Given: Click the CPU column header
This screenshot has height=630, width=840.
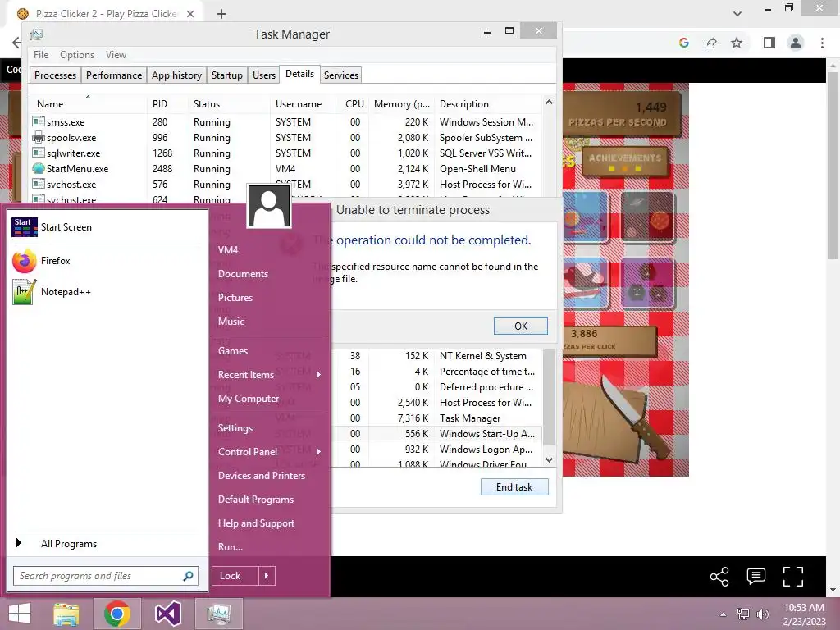Looking at the screenshot, I should [354, 104].
